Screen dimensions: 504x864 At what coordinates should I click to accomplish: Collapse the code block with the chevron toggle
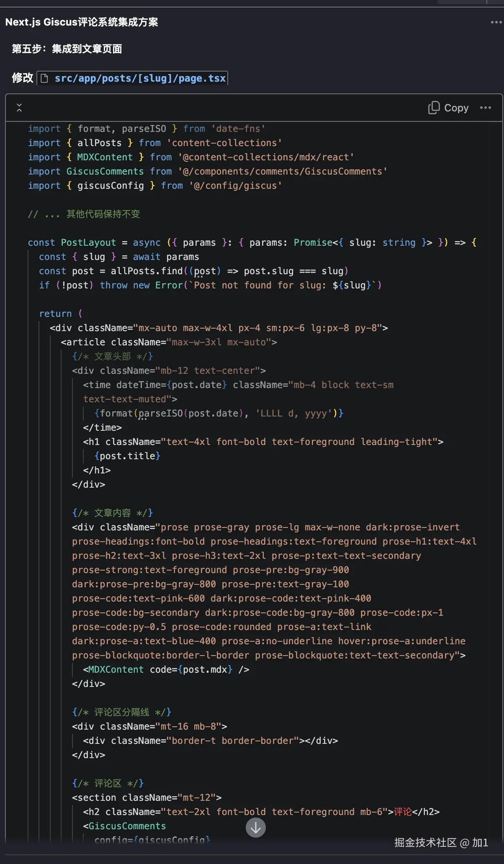tap(19, 108)
